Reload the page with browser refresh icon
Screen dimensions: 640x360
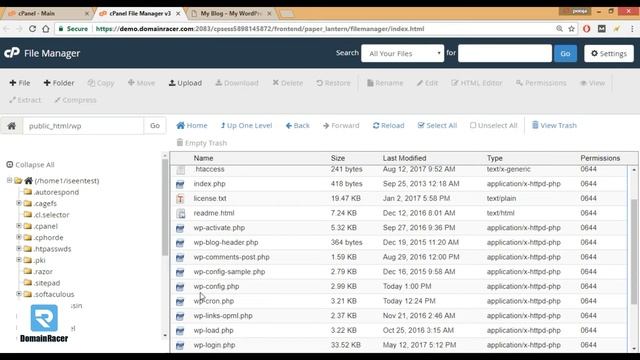(x=32, y=29)
